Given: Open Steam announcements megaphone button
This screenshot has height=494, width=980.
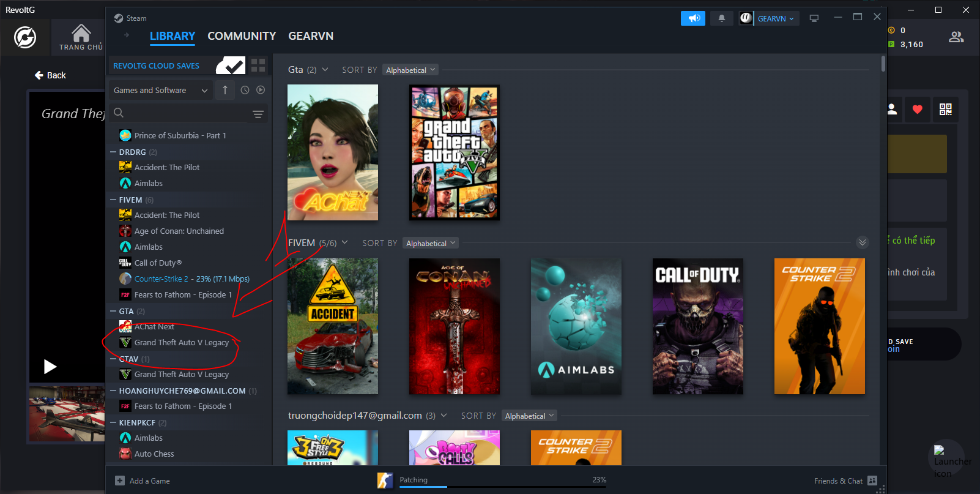Looking at the screenshot, I should (x=693, y=18).
